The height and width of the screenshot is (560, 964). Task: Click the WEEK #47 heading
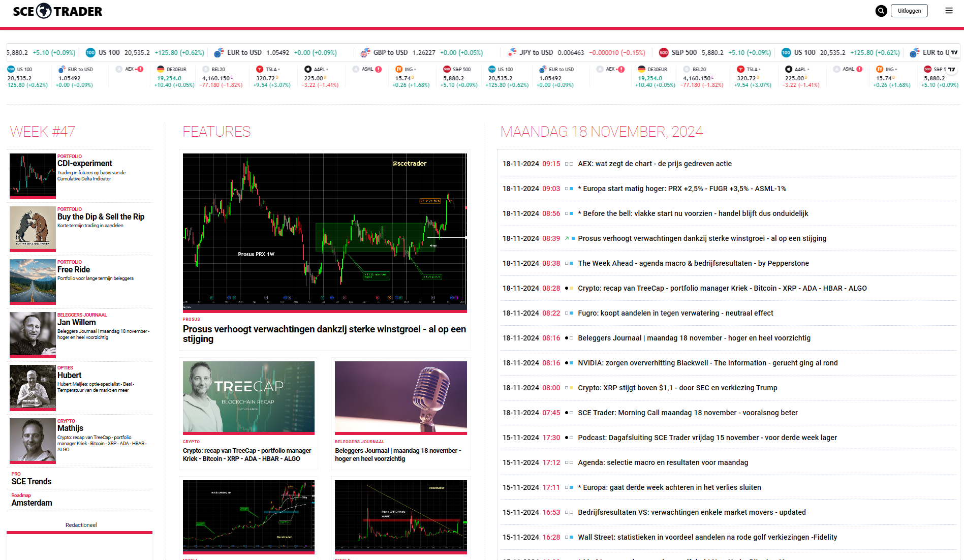click(x=43, y=132)
